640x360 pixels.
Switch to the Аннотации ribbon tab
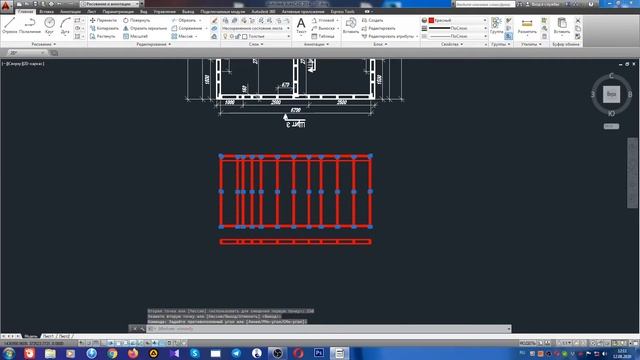pyautogui.click(x=71, y=11)
